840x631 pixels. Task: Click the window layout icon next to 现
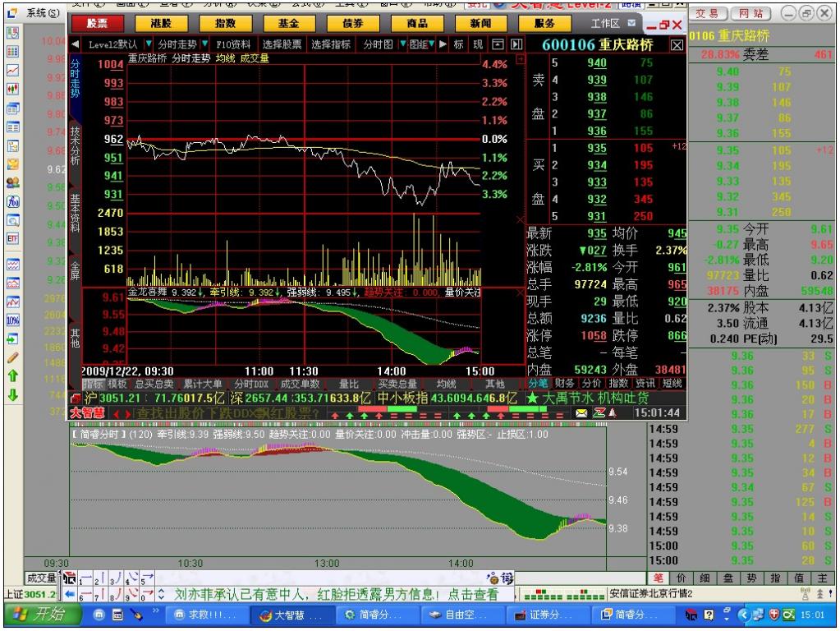click(x=498, y=44)
